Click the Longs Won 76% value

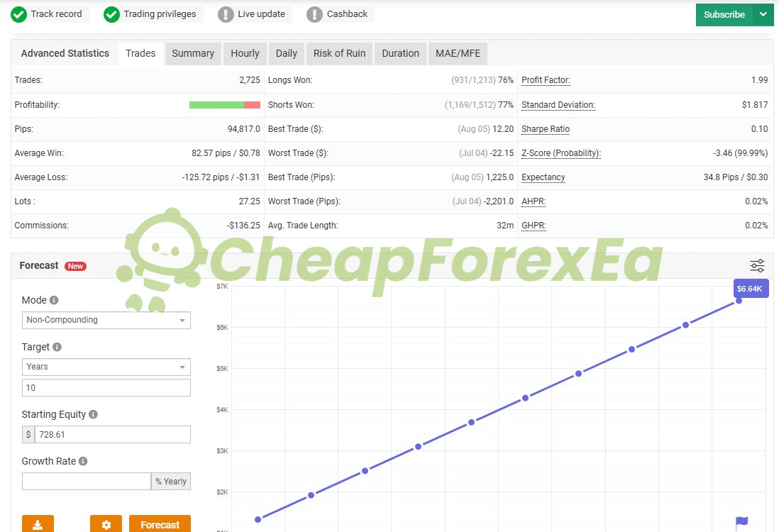(506, 80)
